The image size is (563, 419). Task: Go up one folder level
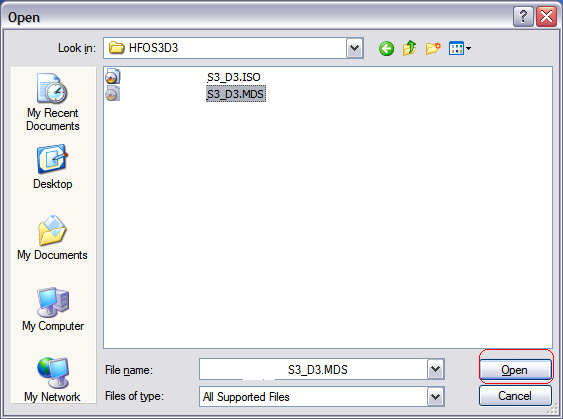410,48
